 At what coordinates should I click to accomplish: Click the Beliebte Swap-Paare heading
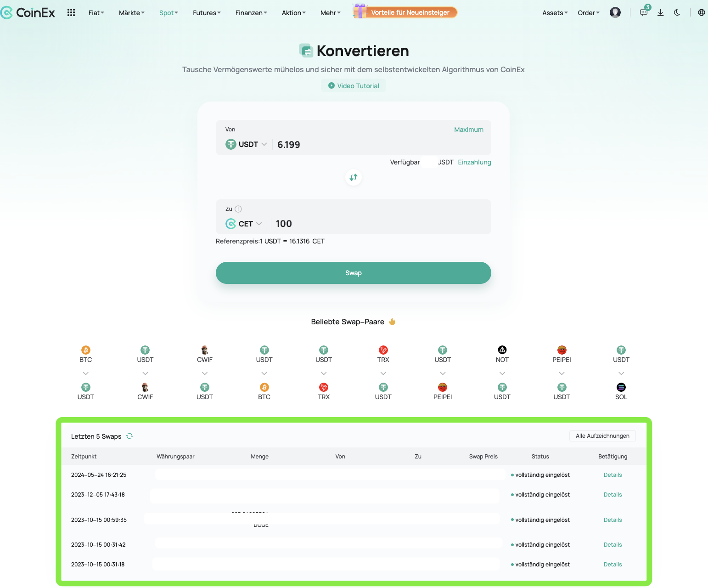[x=348, y=322]
